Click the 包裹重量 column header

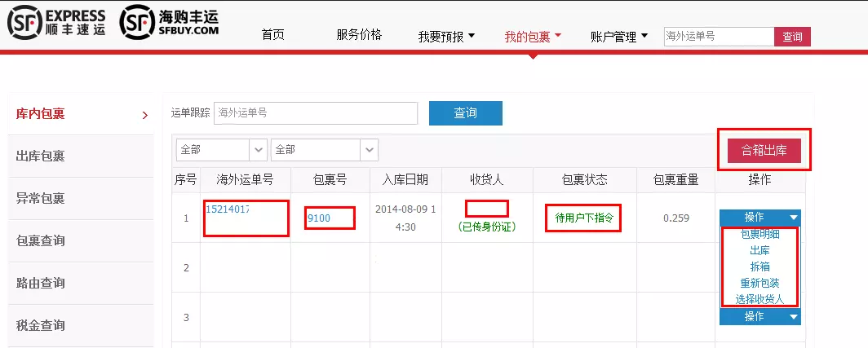click(676, 180)
